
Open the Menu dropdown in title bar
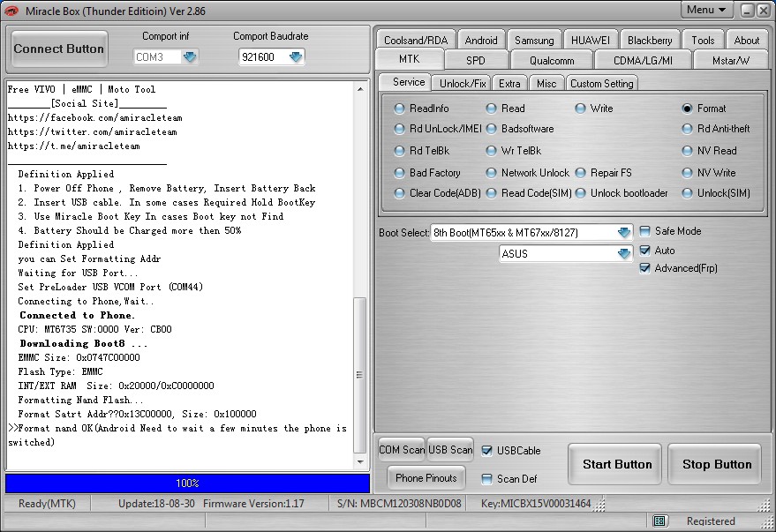click(706, 10)
